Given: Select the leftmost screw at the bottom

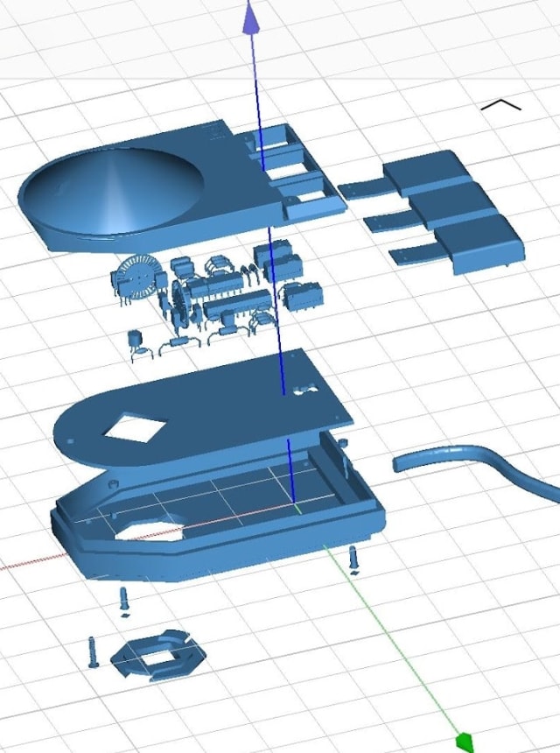Looking at the screenshot, I should pyautogui.click(x=93, y=652).
